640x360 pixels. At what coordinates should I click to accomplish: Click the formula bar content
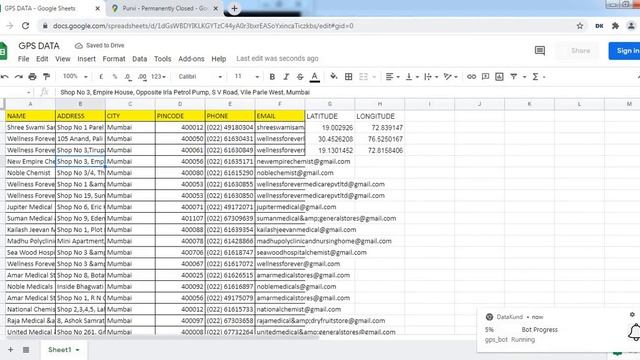[x=185, y=92]
